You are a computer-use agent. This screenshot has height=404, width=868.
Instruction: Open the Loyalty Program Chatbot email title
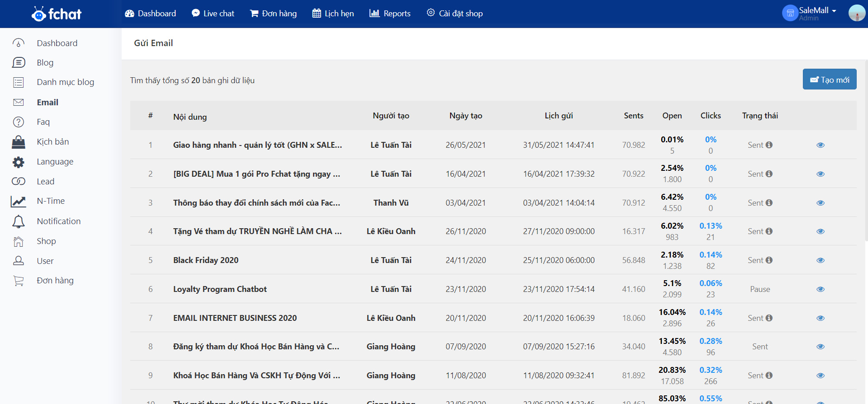click(220, 289)
